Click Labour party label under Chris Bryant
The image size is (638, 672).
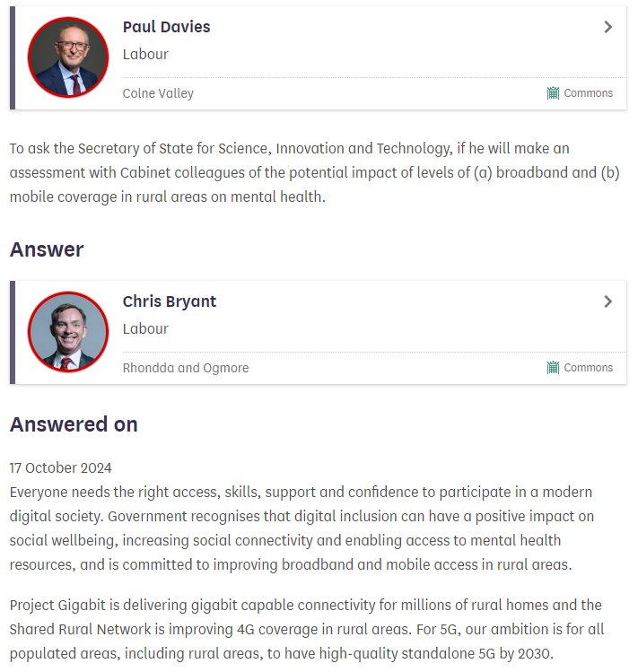(x=145, y=328)
